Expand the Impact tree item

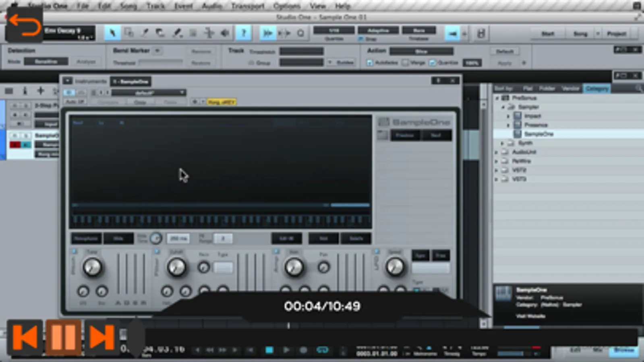coord(509,116)
